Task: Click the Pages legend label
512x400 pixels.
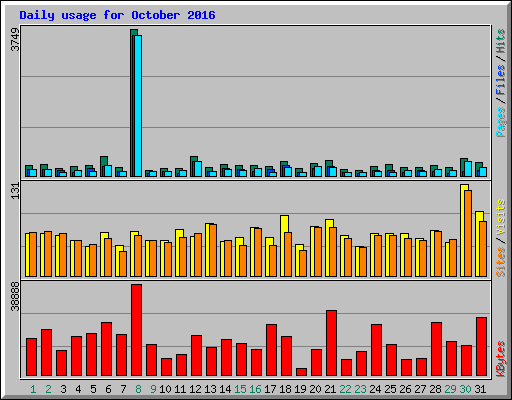Action: click(x=500, y=122)
